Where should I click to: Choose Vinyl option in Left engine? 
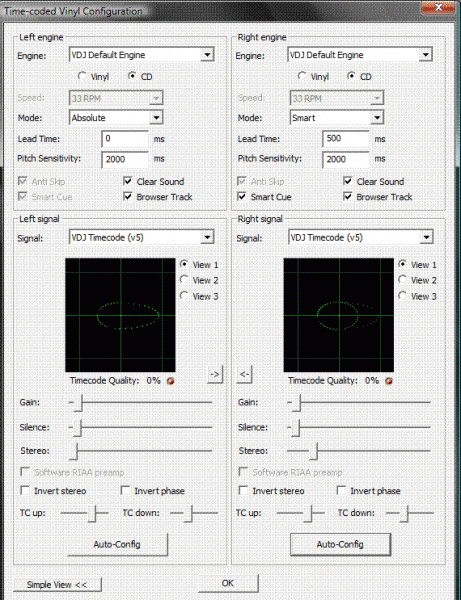click(x=82, y=76)
